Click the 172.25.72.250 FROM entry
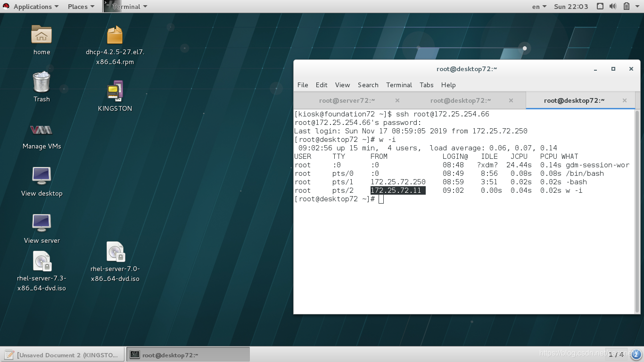644x362 pixels. 398,182
